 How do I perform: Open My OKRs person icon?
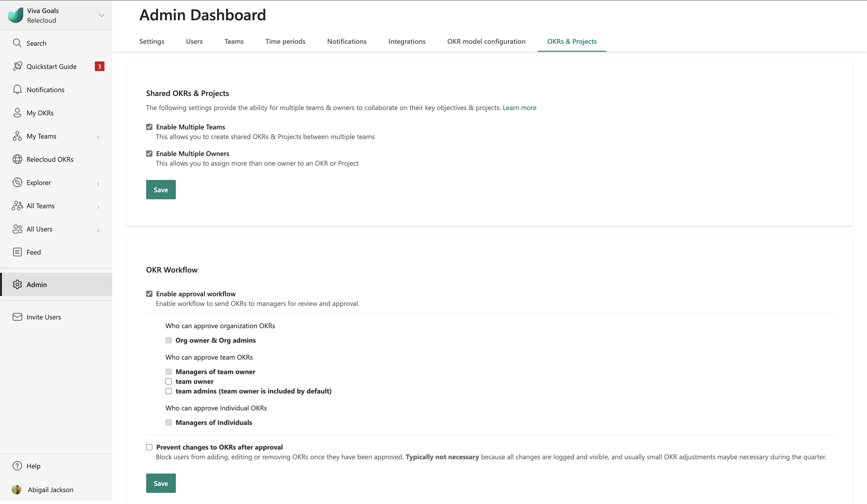(17, 113)
